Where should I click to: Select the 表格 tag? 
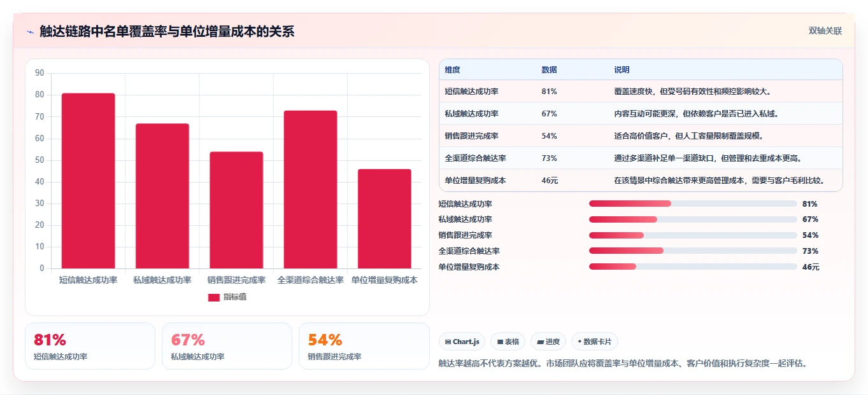pyautogui.click(x=508, y=342)
